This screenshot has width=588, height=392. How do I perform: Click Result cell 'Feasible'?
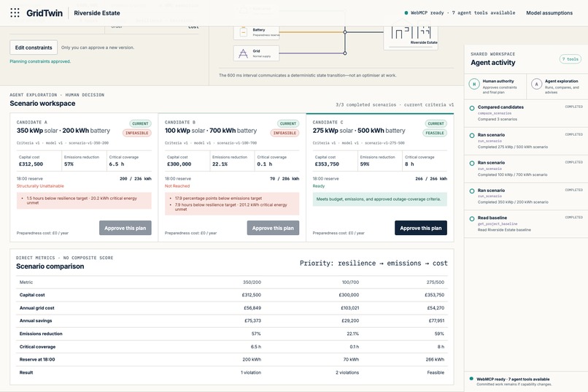(436, 372)
